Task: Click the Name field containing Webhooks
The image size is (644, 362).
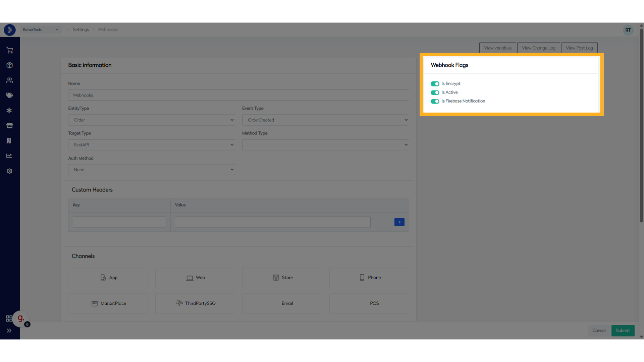Action: tap(238, 95)
